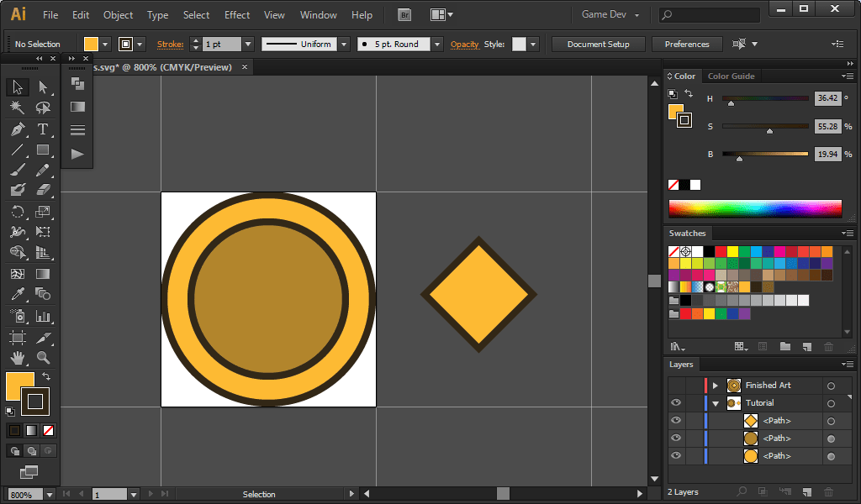This screenshot has width=861, height=504.
Task: Swap fill and stroke colors in toolbox
Action: coord(46,376)
